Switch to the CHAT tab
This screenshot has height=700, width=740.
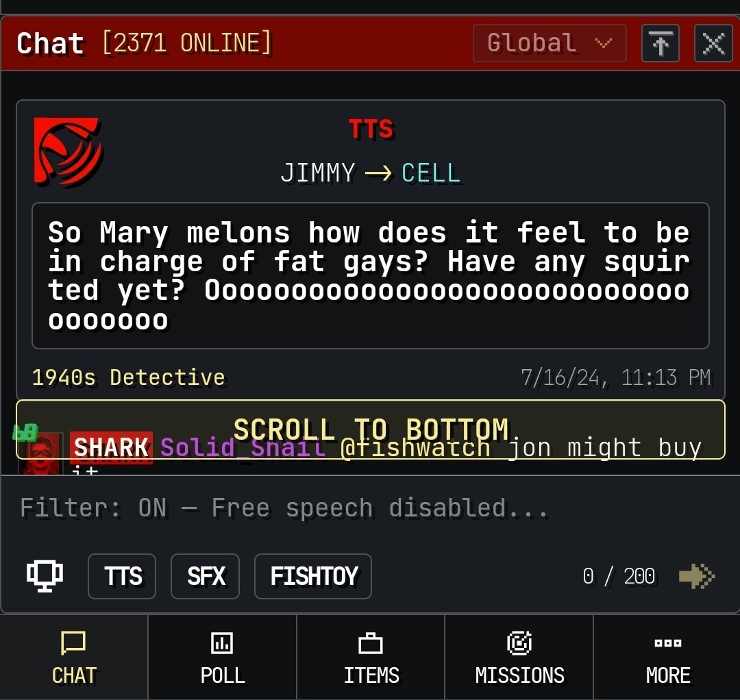tap(74, 658)
